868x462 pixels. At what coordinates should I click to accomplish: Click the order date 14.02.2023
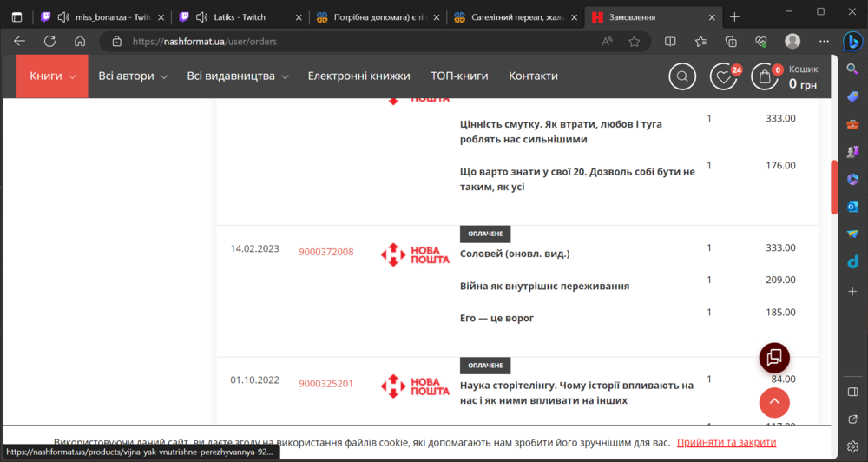[254, 248]
